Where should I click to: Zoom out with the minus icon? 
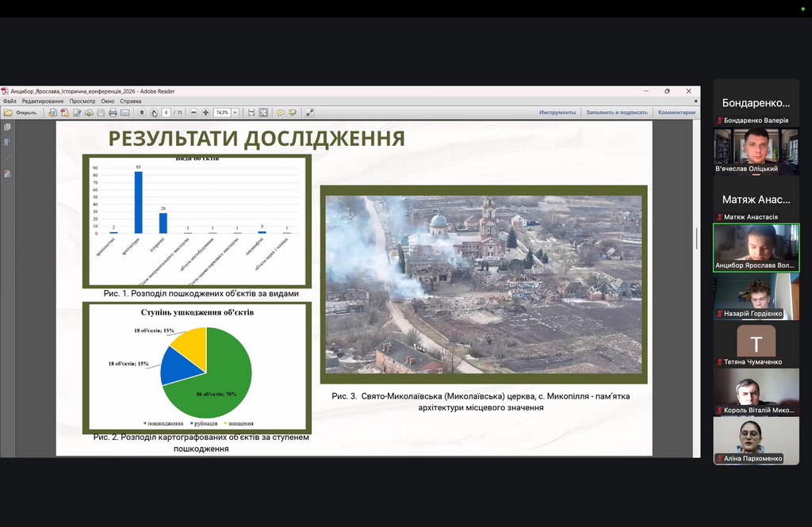193,113
